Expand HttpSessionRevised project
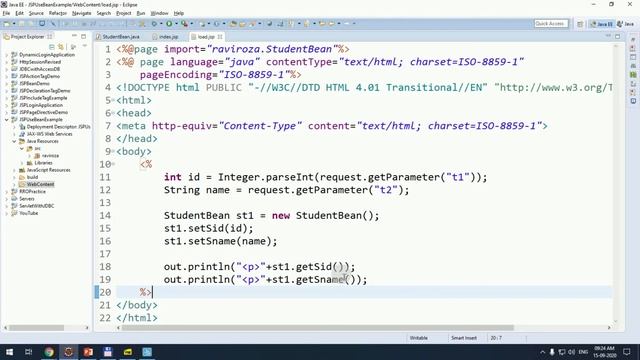640x360 pixels. [7, 62]
